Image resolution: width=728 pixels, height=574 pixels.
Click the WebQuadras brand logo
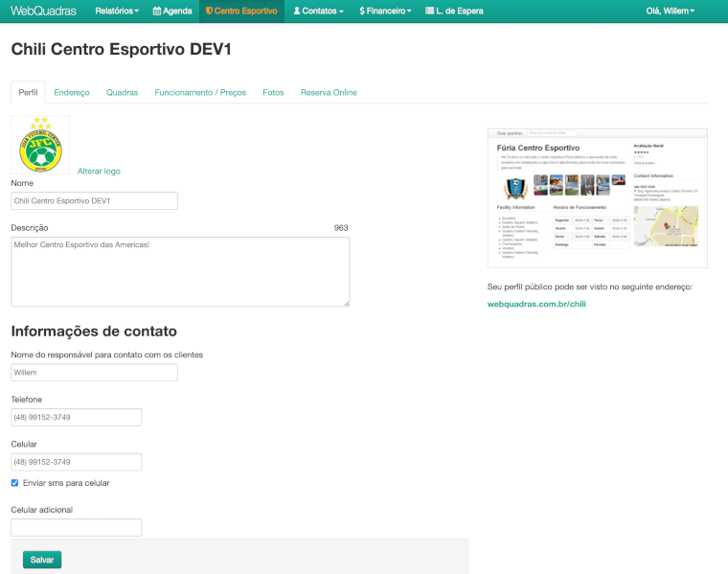tap(43, 11)
